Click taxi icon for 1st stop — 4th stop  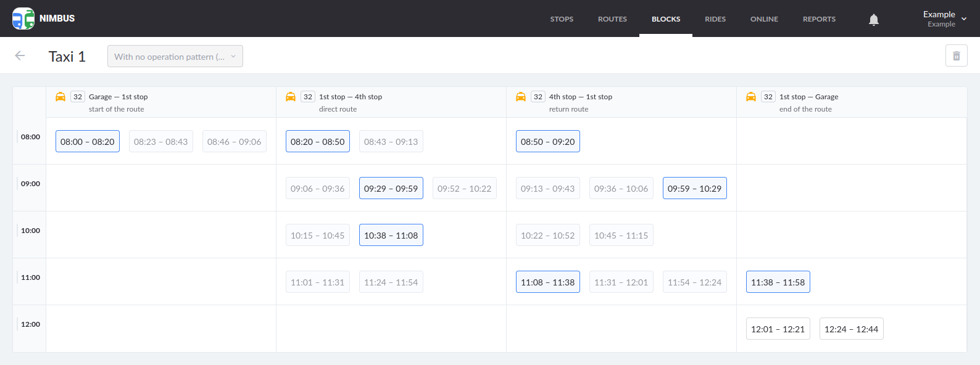pos(291,97)
